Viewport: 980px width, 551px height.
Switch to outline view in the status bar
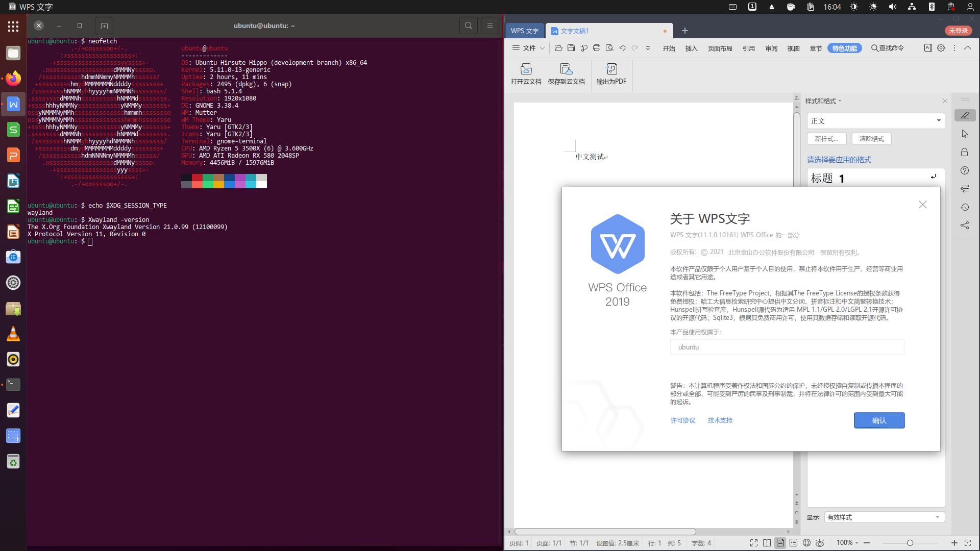(x=794, y=543)
